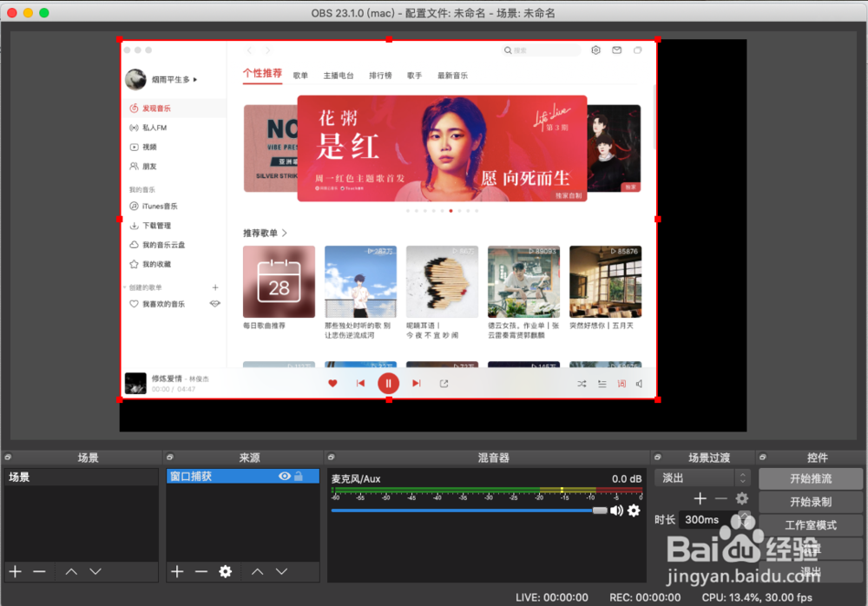The image size is (868, 606).
Task: Select 我的收藏 in music sidebar
Action: (x=174, y=264)
